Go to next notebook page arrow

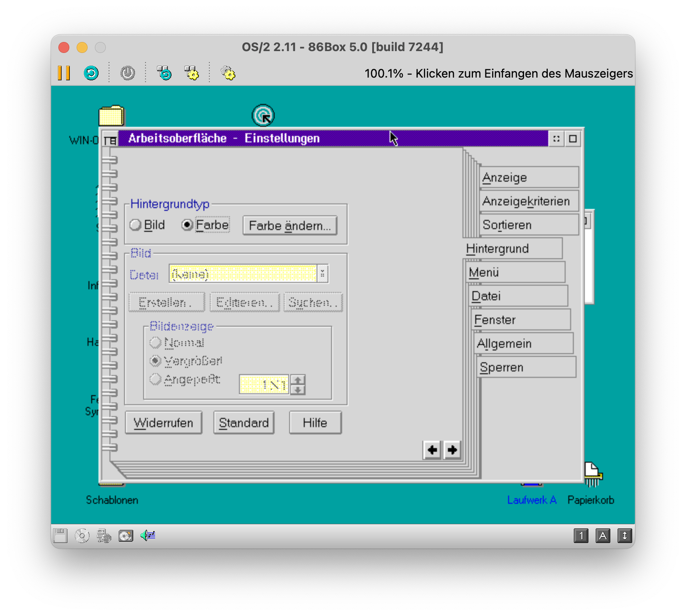click(452, 450)
